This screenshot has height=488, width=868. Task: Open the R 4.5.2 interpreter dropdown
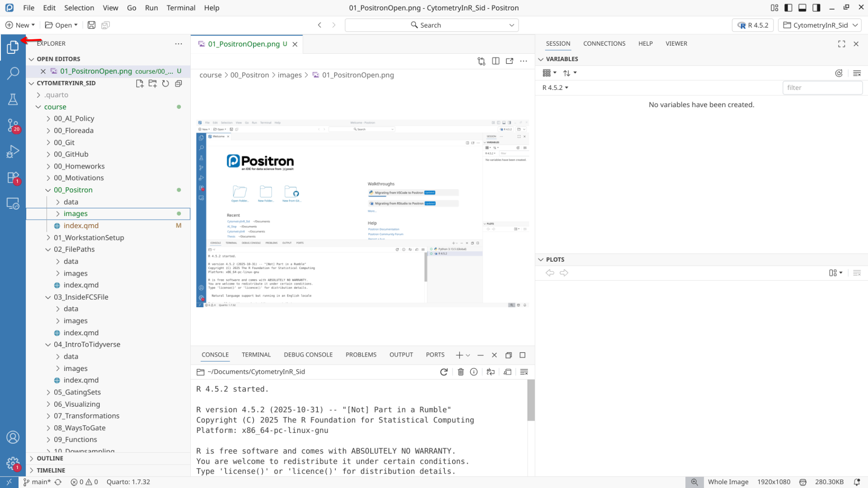point(753,25)
